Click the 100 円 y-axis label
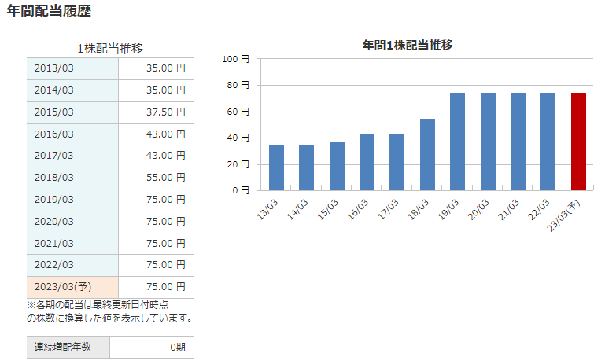605x364 pixels. pos(236,59)
